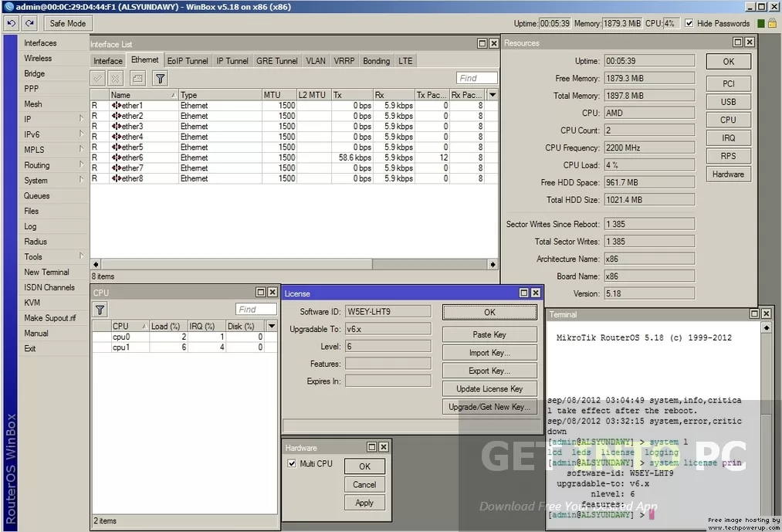782x532 pixels.
Task: Click the Export Key... button
Action: click(x=489, y=371)
